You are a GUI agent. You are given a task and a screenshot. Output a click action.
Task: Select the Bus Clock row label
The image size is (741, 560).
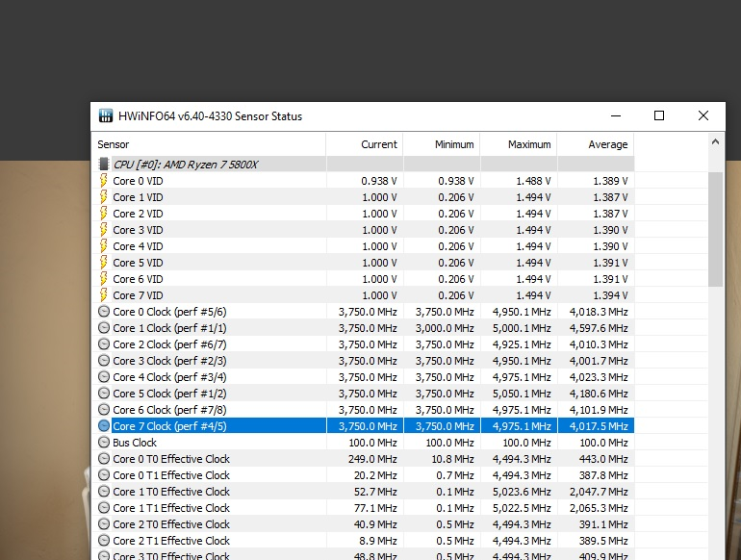point(135,443)
